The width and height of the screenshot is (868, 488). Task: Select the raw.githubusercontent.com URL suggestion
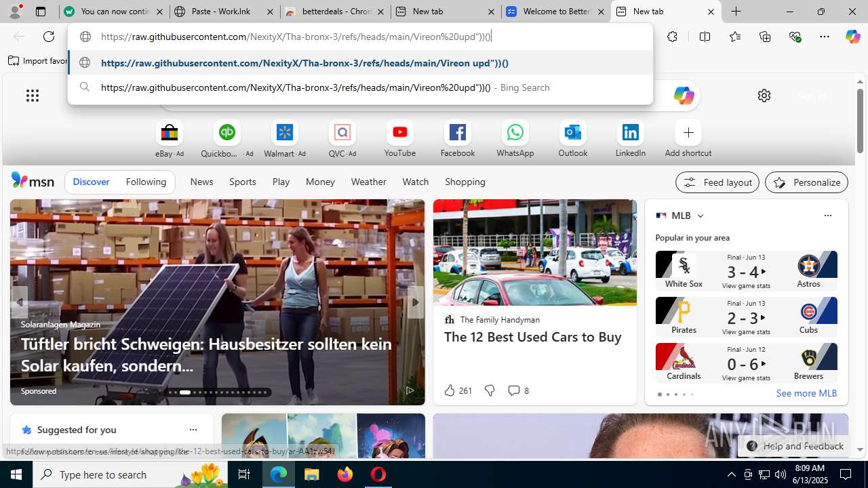(360, 63)
